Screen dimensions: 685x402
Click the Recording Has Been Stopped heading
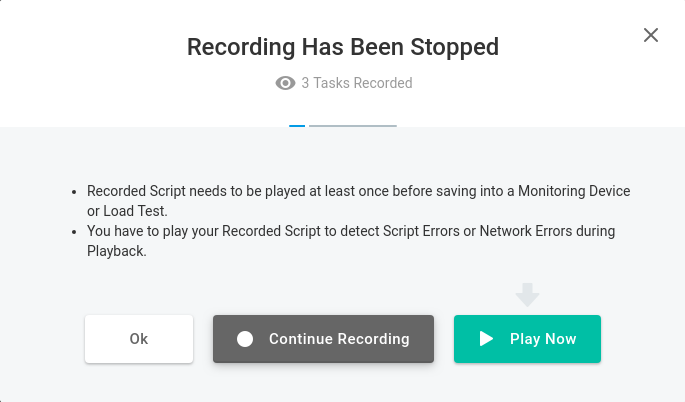343,47
